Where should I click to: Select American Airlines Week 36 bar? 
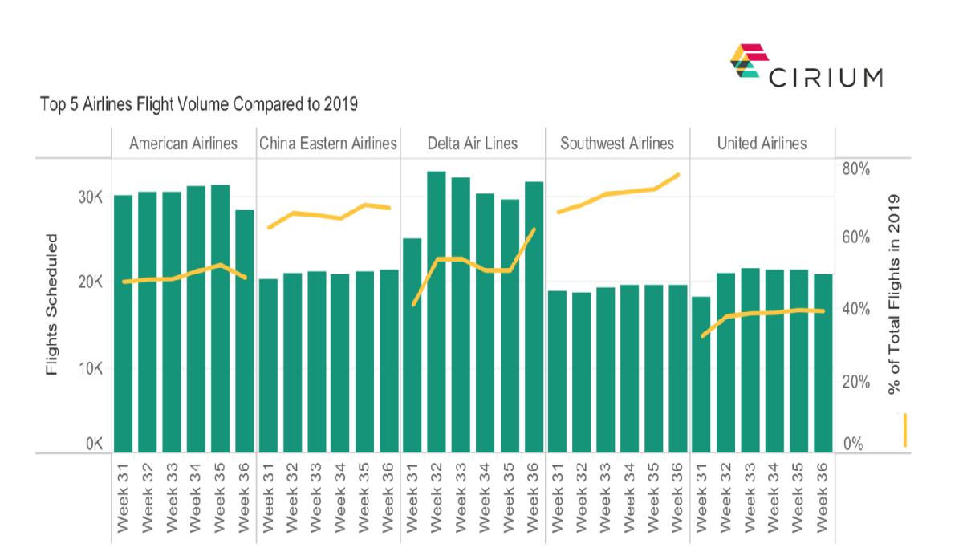coord(244,331)
